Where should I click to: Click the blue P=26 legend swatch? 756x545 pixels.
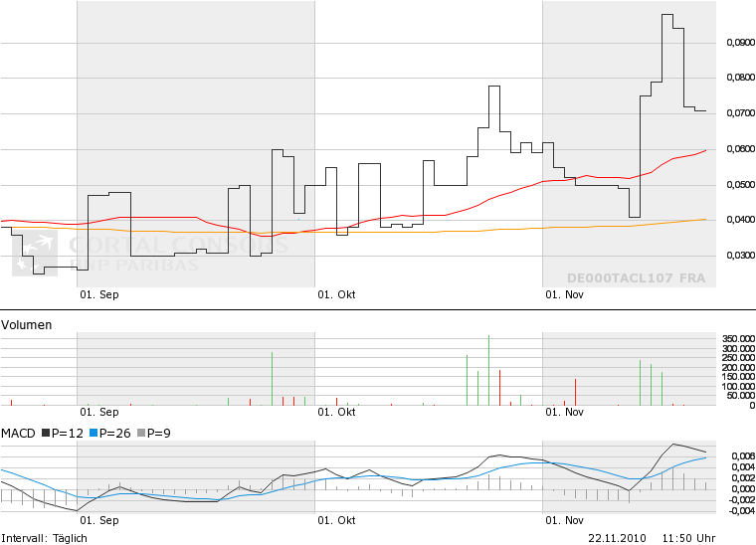pos(94,435)
